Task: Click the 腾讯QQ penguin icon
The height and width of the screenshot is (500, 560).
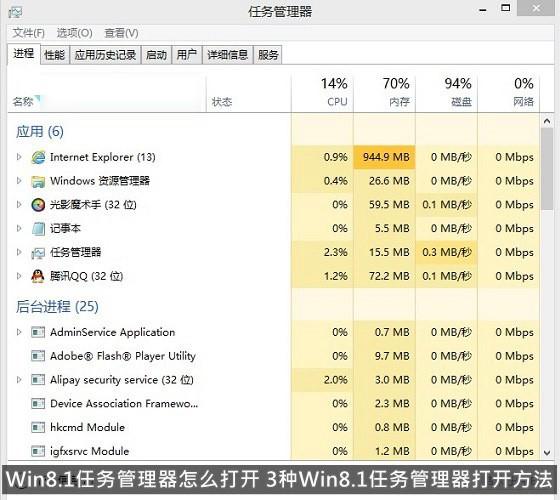Action: tap(38, 276)
